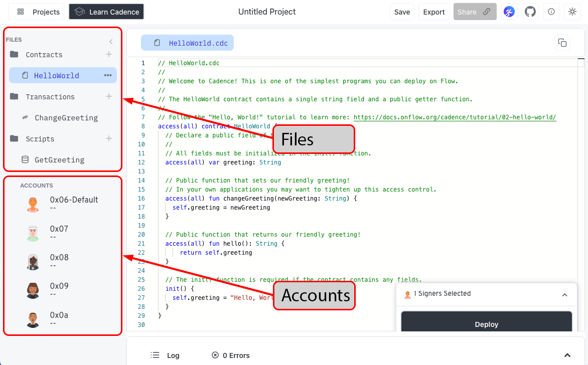This screenshot has width=588, height=365.
Task: Add a new script with plus icon
Action: (109, 138)
